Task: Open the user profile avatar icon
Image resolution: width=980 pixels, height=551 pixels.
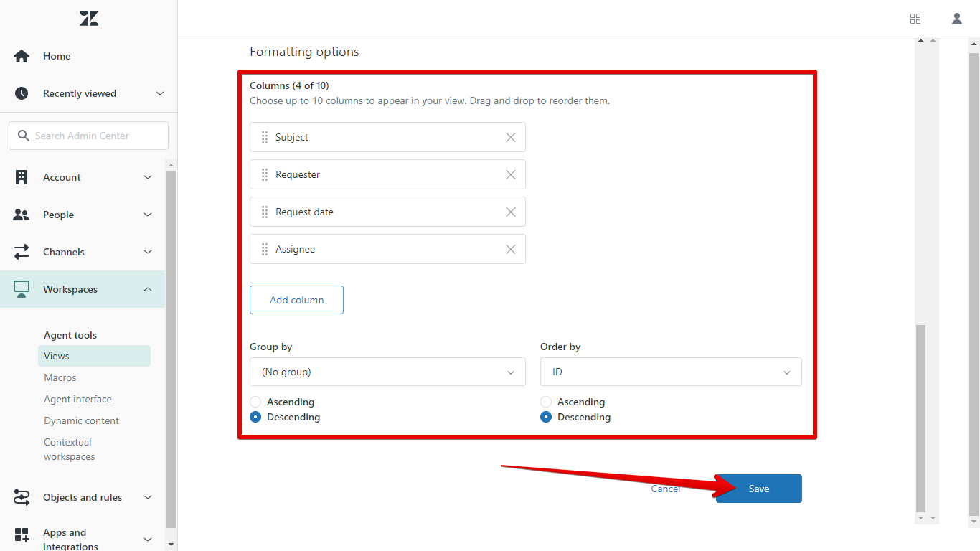Action: click(957, 19)
